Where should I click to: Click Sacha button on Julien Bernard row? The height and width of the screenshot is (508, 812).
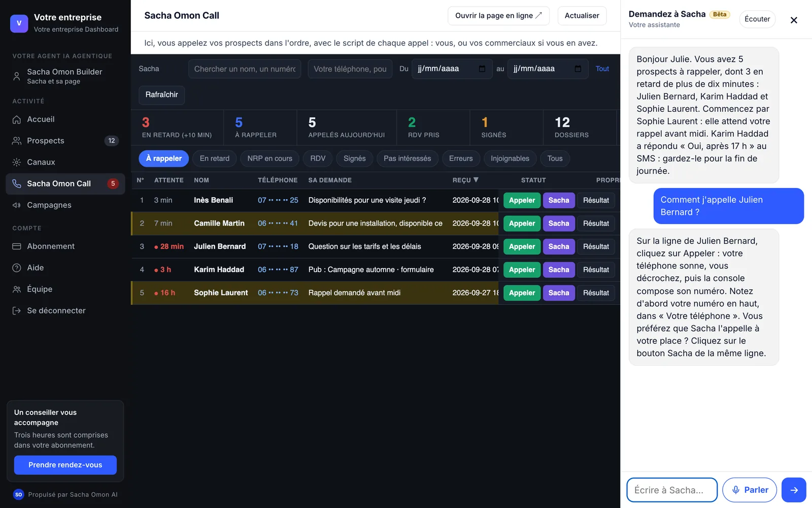[x=559, y=246]
